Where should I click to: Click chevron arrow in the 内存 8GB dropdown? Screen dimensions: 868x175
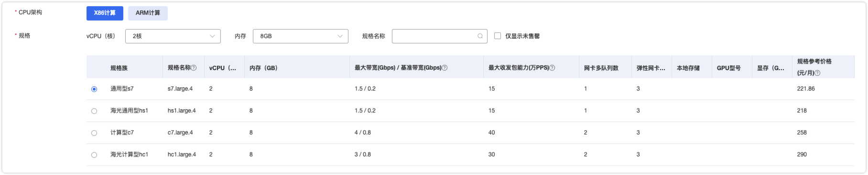tap(340, 36)
